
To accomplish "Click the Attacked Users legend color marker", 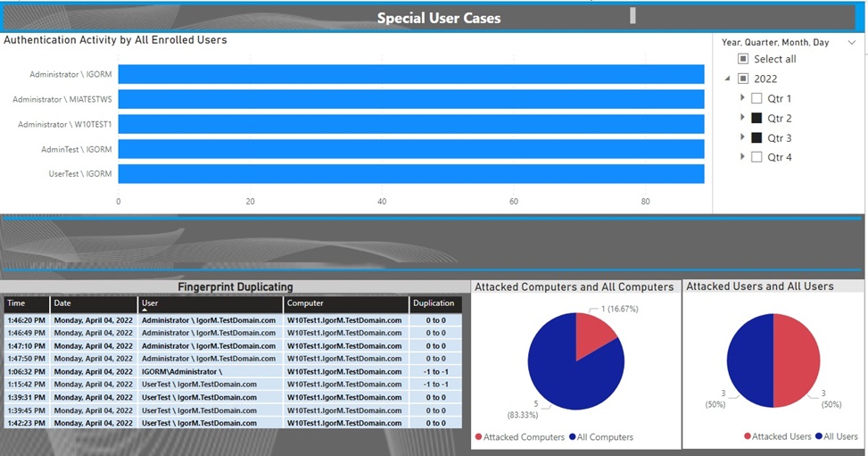I will pos(747,436).
